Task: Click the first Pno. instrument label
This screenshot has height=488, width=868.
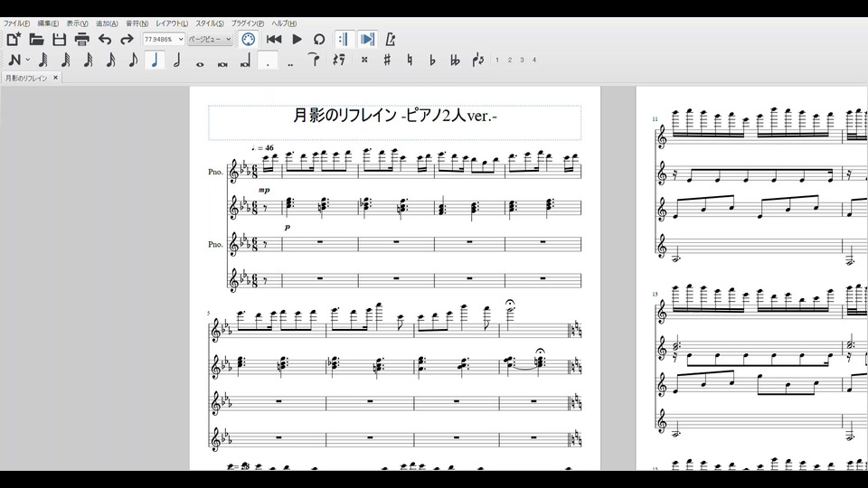Action: click(x=215, y=172)
